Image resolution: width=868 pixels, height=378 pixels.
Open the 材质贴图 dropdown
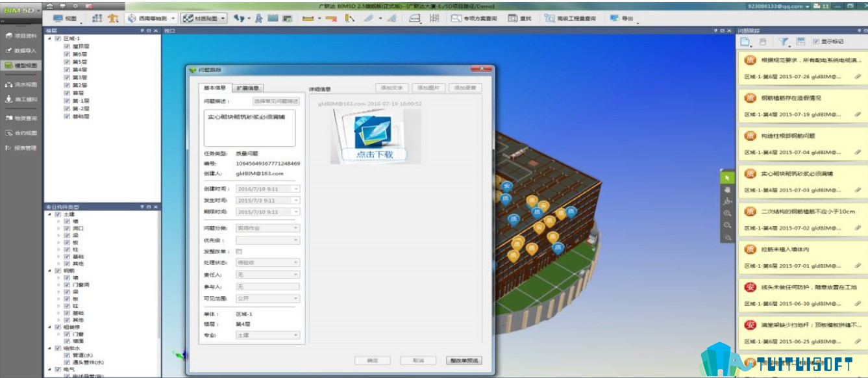coord(205,18)
